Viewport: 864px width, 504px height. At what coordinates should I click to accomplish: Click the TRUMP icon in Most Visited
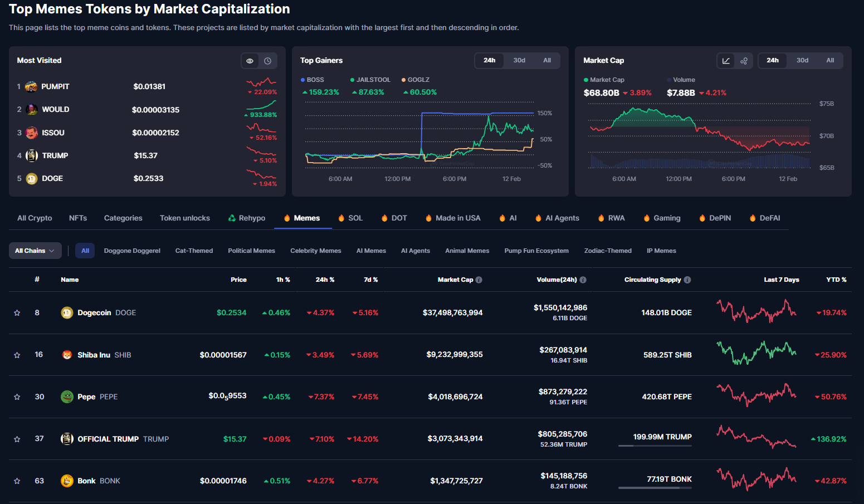32,155
